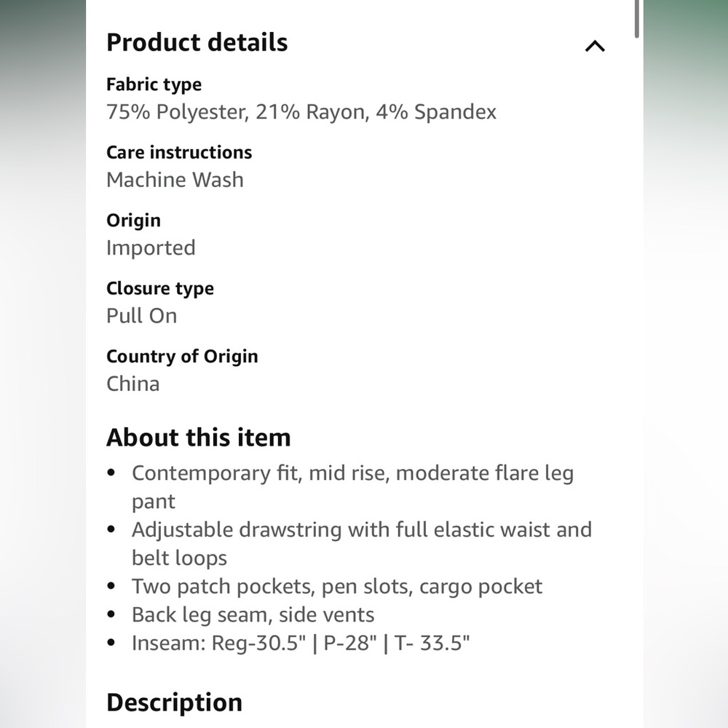
Task: Click the 75% Polyester fabric composition text
Action: 301,112
